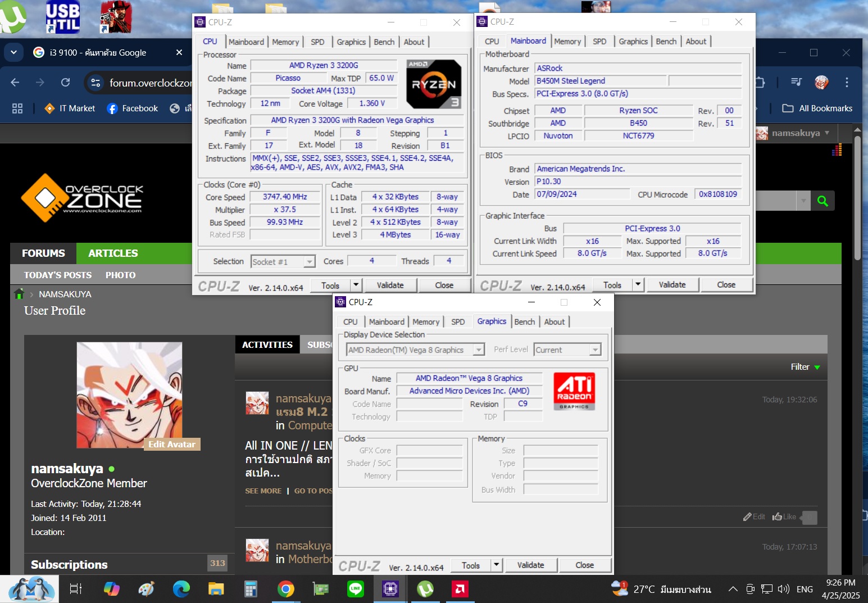Click SEE MORE link in activity post
The image size is (868, 603).
click(x=263, y=491)
